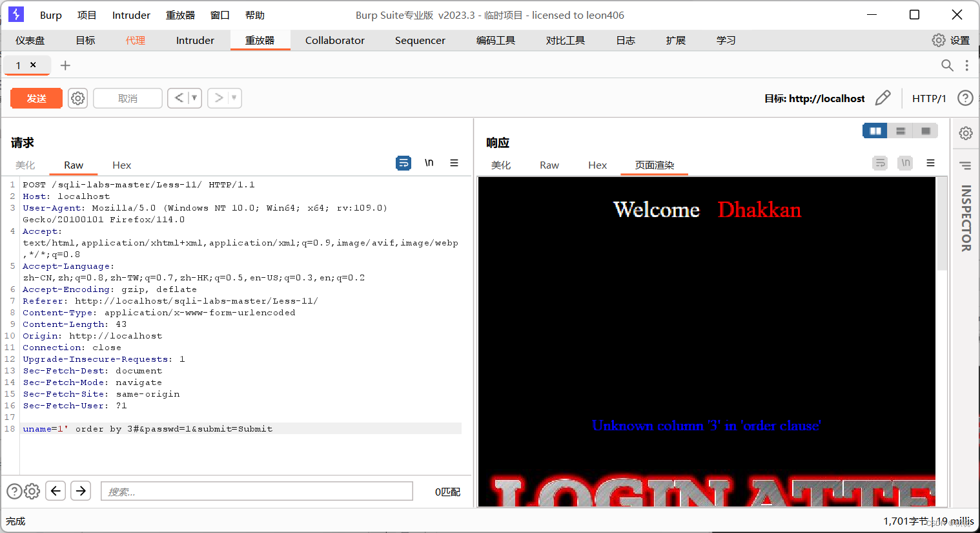Click the 发送 send button

click(x=37, y=98)
